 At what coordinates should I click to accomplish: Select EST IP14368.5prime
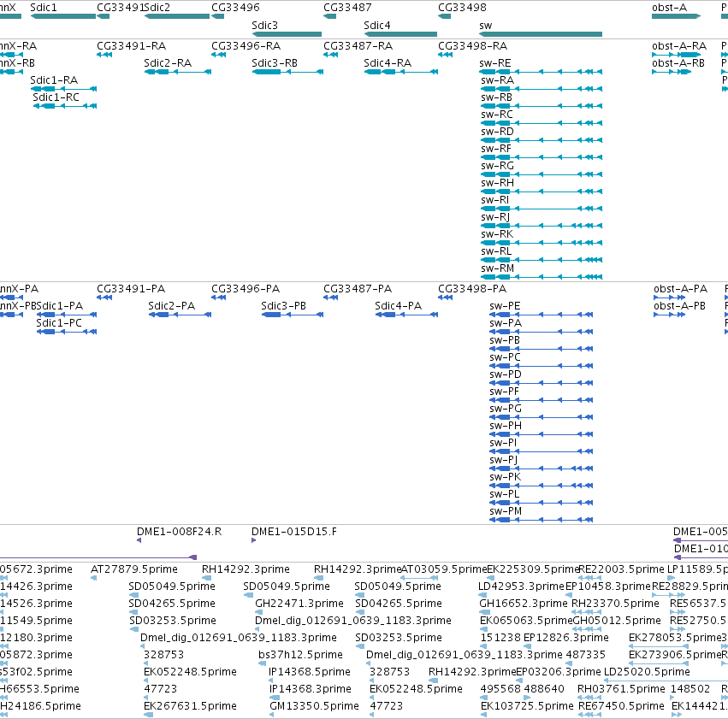pyautogui.click(x=271, y=681)
